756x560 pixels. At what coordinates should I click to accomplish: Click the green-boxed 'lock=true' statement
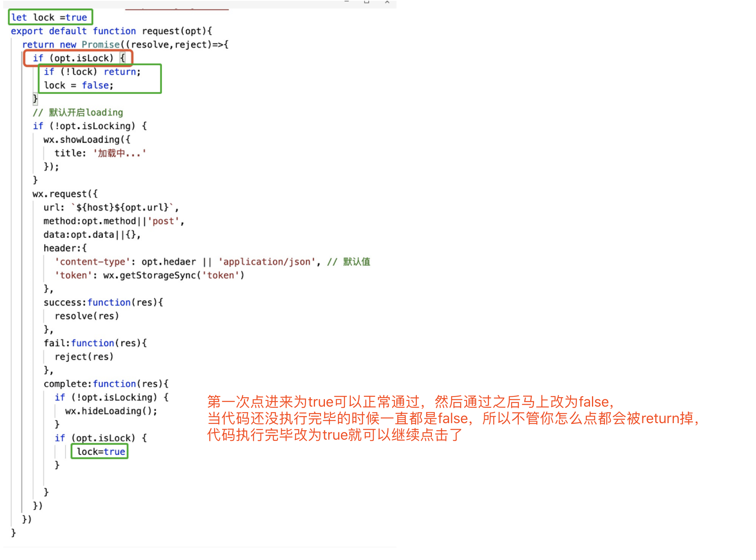coord(101,451)
